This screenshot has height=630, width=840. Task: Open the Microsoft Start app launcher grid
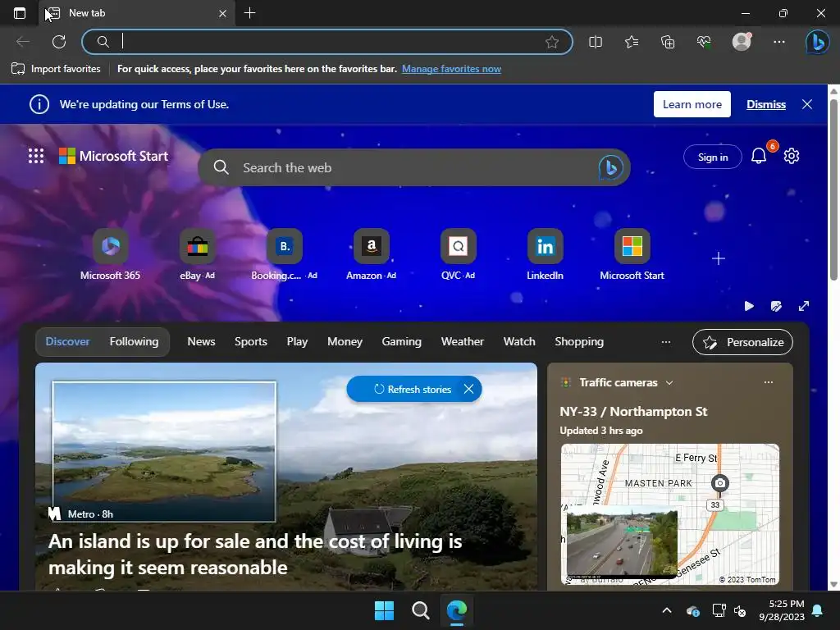(x=36, y=156)
